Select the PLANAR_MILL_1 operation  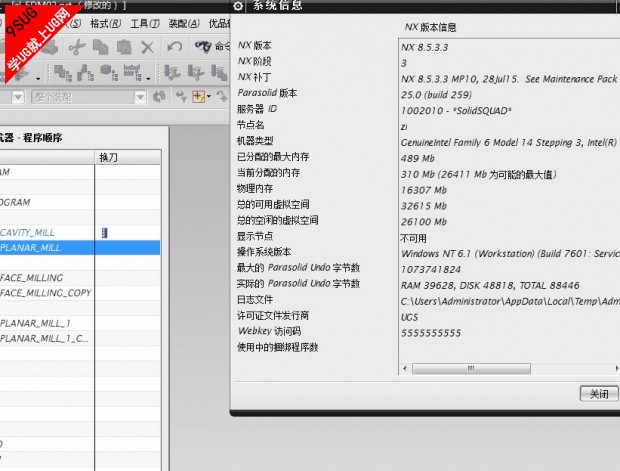pyautogui.click(x=36, y=323)
